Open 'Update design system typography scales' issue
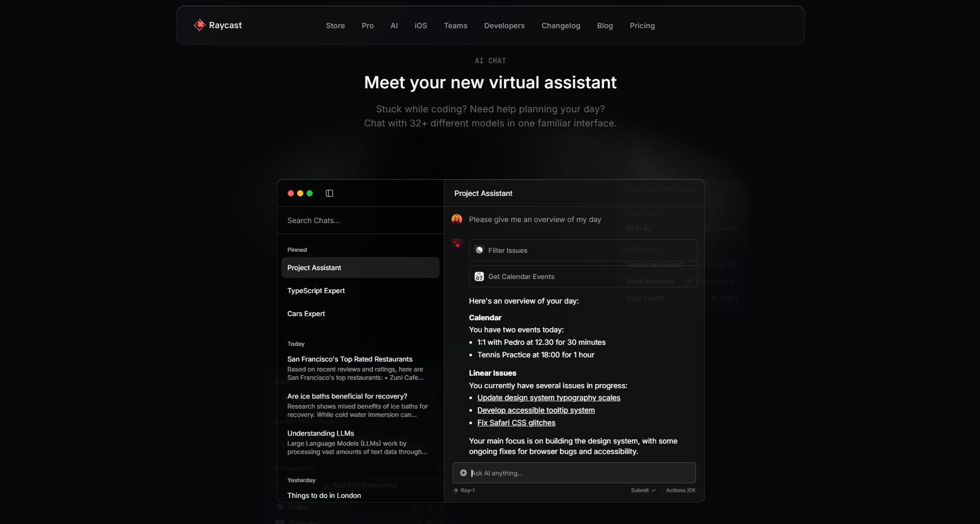The height and width of the screenshot is (524, 980). coord(548,398)
